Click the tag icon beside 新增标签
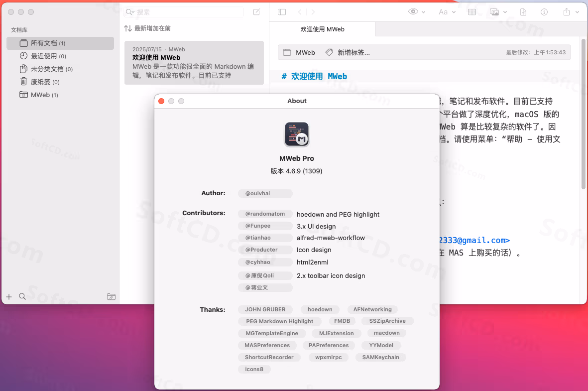 329,52
